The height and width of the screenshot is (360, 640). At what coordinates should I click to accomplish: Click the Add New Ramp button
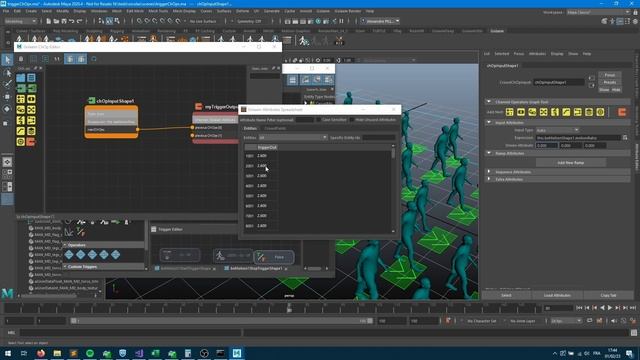pos(570,162)
